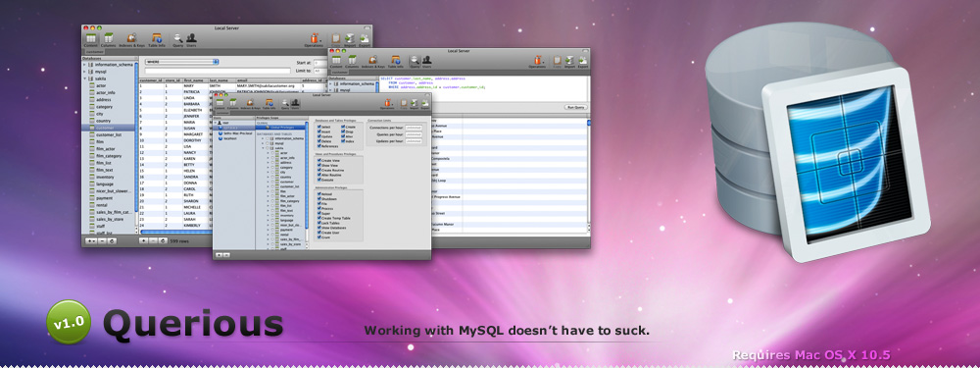Collapse sakila in Privileges Scope tree
Viewport: 980px width, 368px height.
[263, 148]
